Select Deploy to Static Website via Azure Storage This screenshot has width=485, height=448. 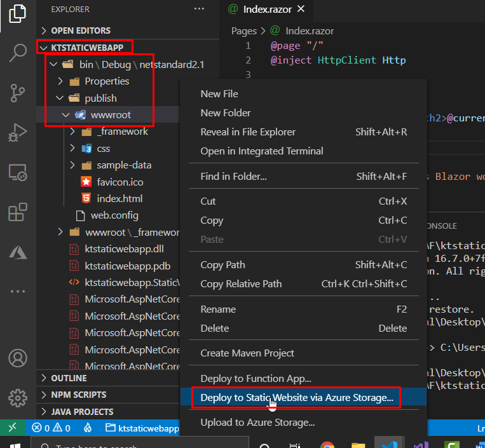click(x=303, y=397)
